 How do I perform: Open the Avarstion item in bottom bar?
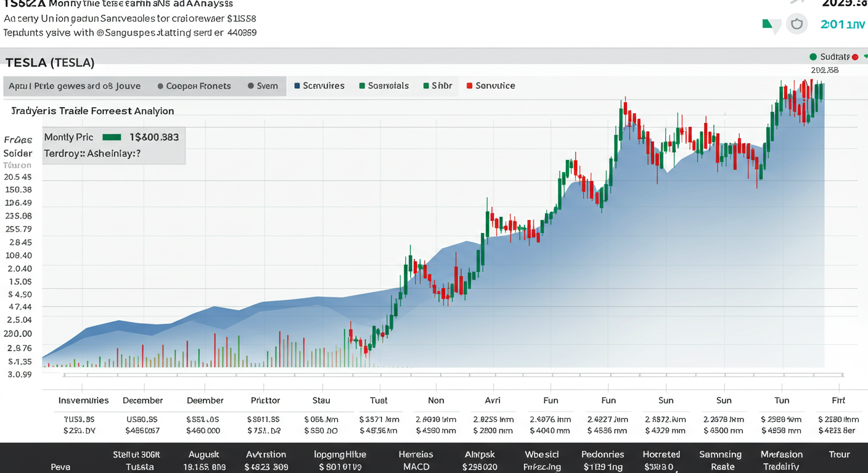pyautogui.click(x=266, y=455)
